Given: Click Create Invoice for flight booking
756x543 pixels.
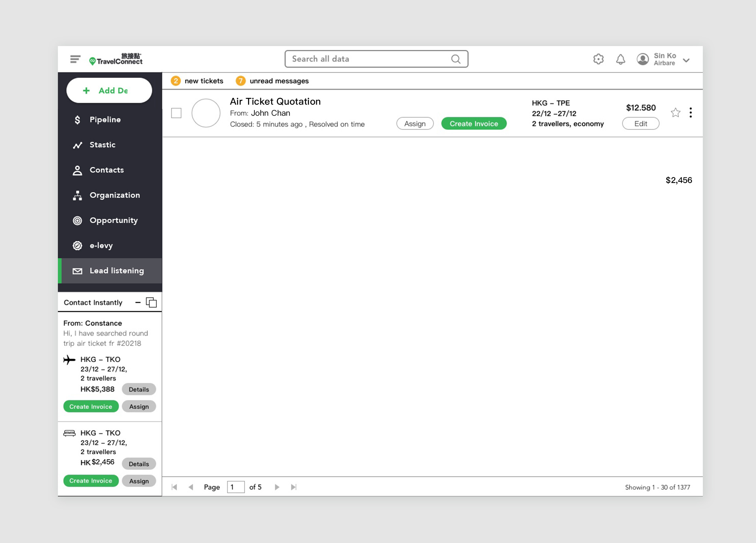Looking at the screenshot, I should pyautogui.click(x=91, y=406).
